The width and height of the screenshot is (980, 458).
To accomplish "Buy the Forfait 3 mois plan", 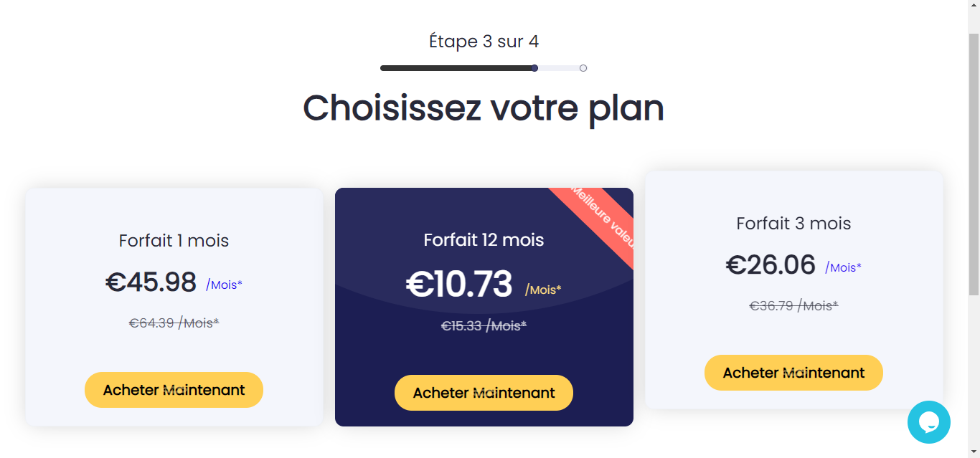I will [793, 373].
